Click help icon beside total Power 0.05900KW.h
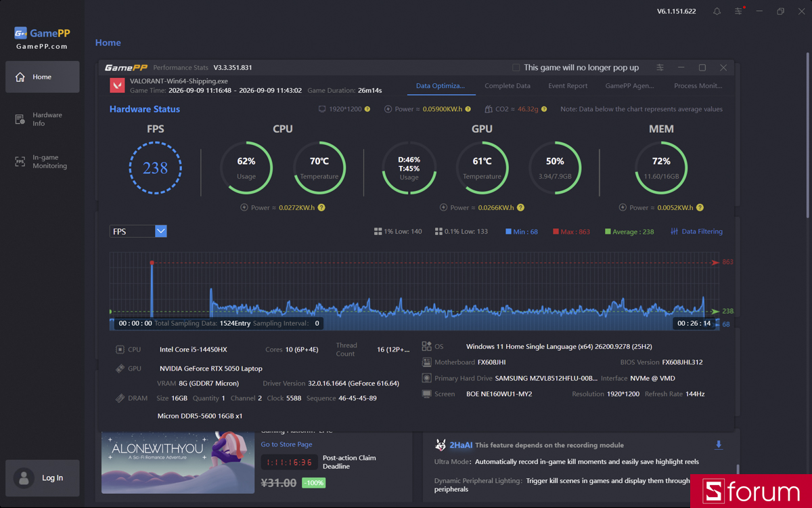This screenshot has height=508, width=812. 468,109
